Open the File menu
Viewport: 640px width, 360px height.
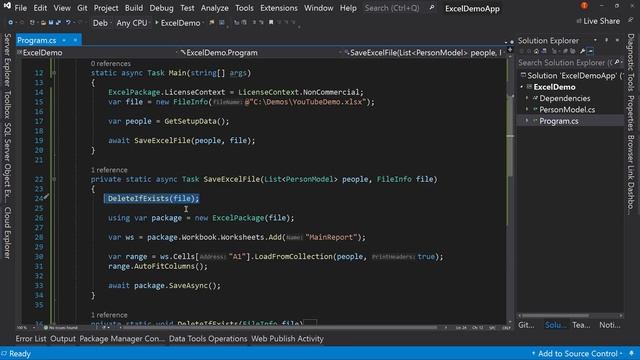point(20,8)
